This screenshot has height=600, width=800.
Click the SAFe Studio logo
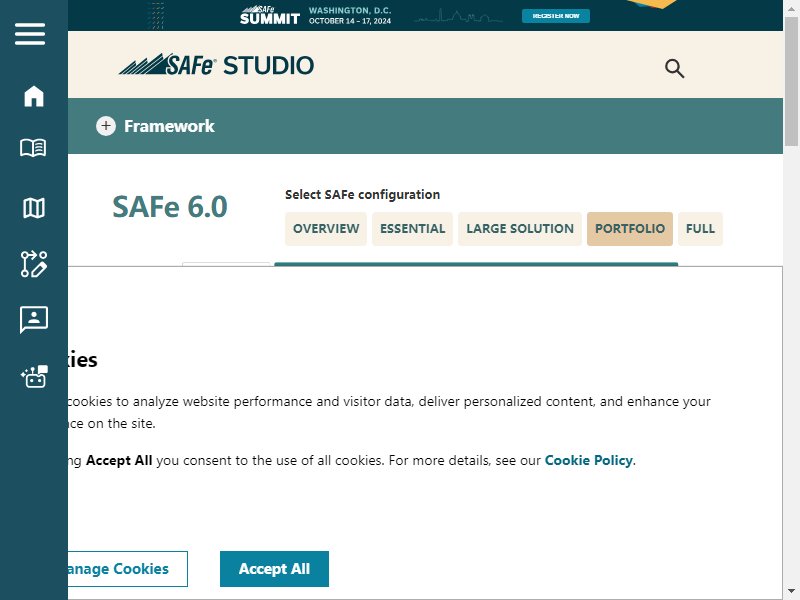pos(216,65)
